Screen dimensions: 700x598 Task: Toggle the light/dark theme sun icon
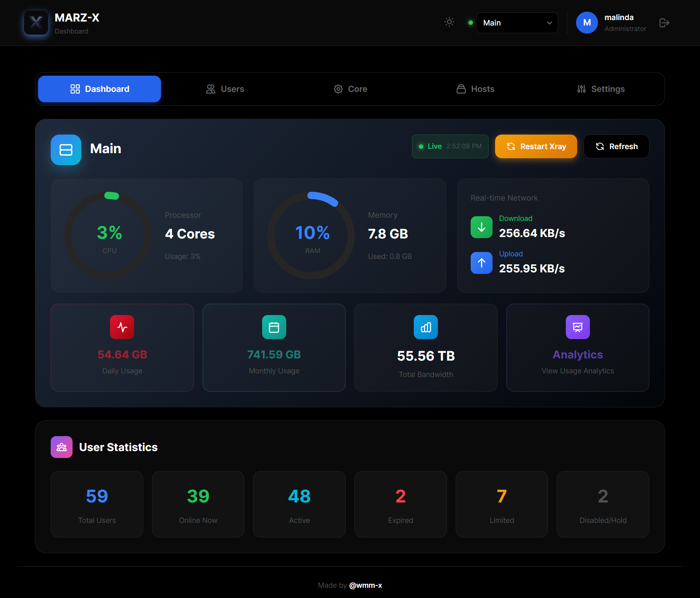tap(449, 22)
